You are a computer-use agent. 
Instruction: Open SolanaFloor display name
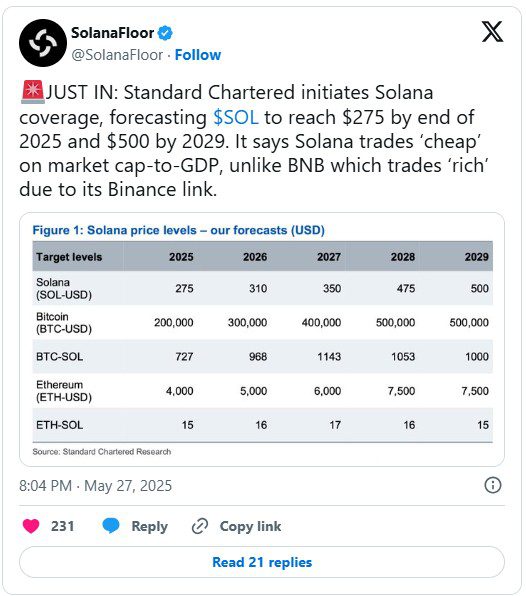tap(112, 33)
